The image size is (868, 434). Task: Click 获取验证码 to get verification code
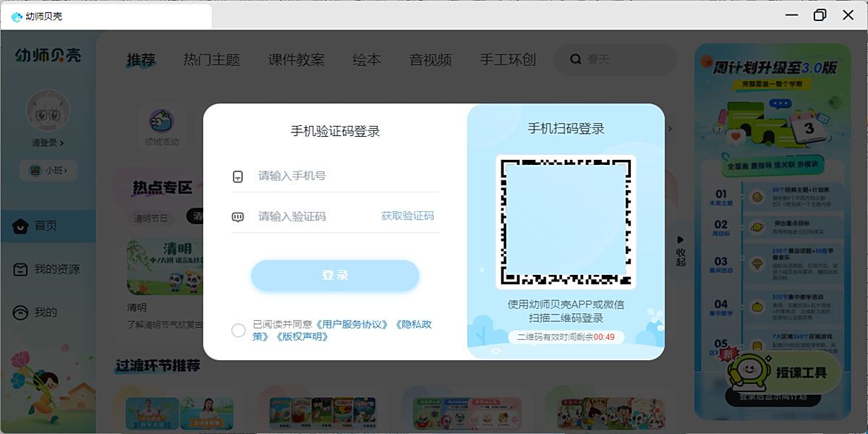[x=409, y=217]
